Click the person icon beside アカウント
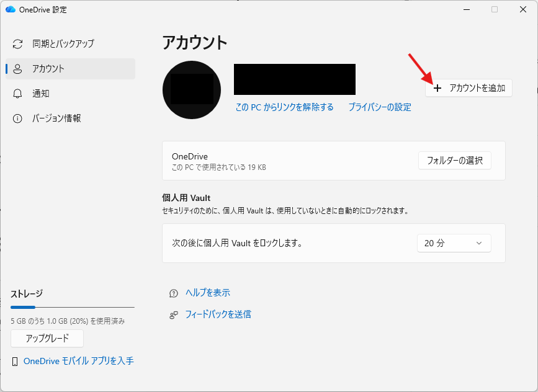This screenshot has width=538, height=392. [17, 69]
